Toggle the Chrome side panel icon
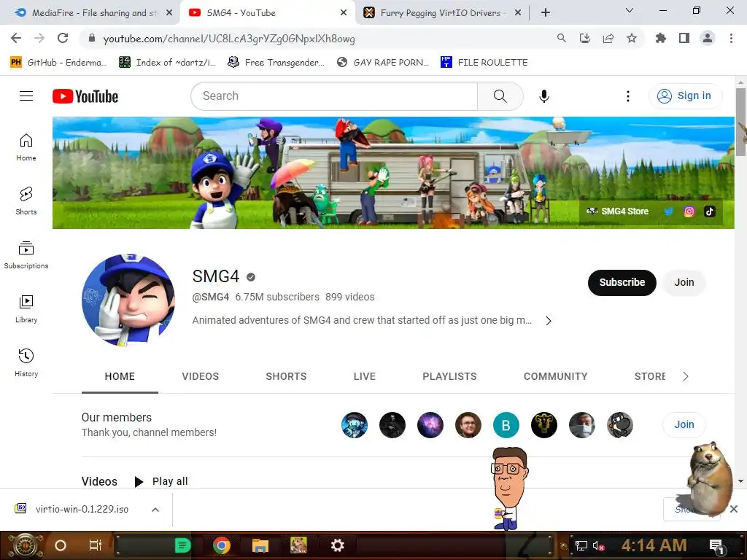This screenshot has width=747, height=560. (x=684, y=38)
